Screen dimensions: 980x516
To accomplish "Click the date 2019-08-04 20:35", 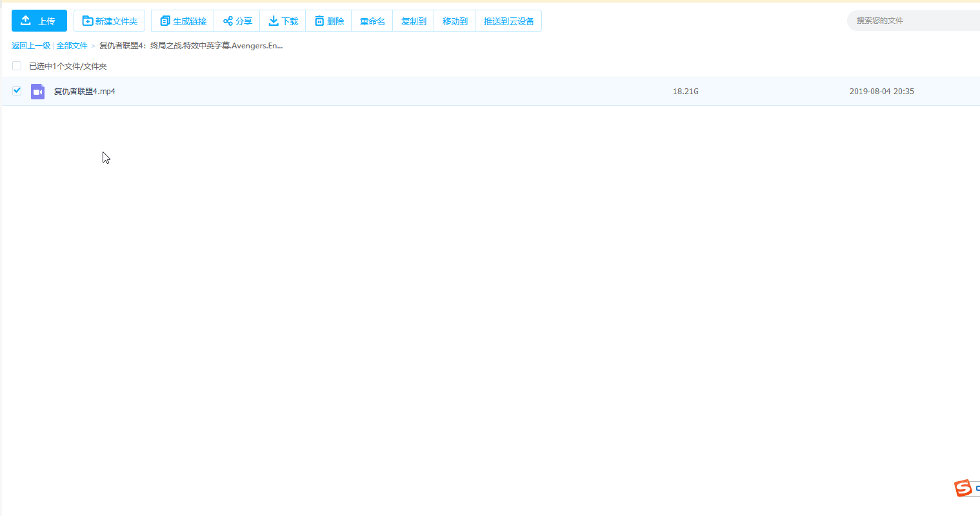I will 882,92.
